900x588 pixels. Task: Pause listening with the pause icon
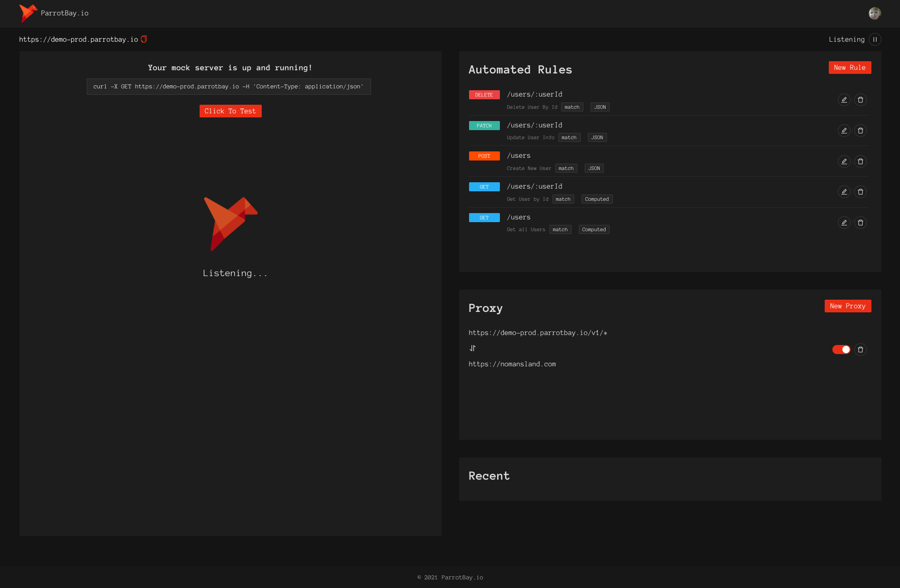point(875,39)
